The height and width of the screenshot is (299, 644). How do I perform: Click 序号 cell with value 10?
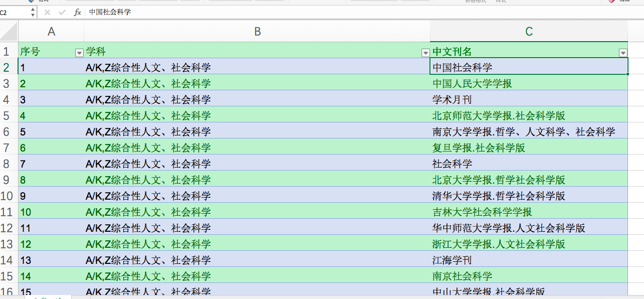(51, 212)
